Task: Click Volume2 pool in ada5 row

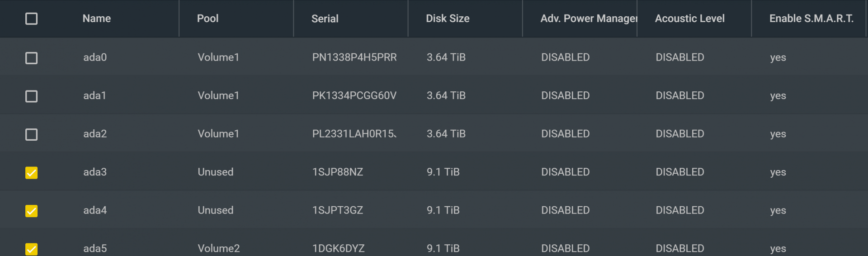Action: click(218, 248)
